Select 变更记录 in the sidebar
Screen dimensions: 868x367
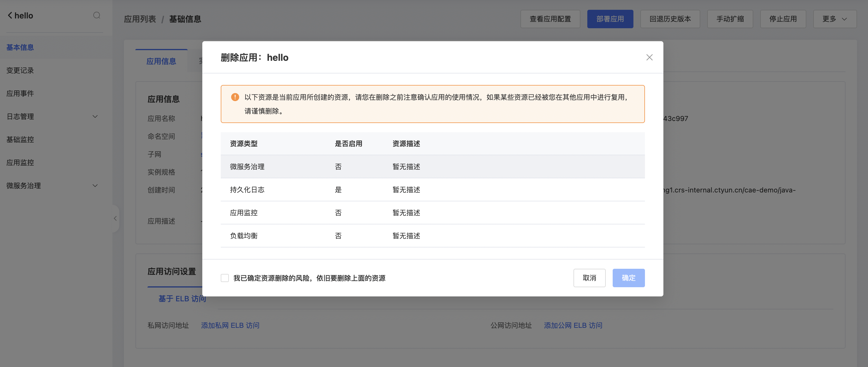click(20, 70)
